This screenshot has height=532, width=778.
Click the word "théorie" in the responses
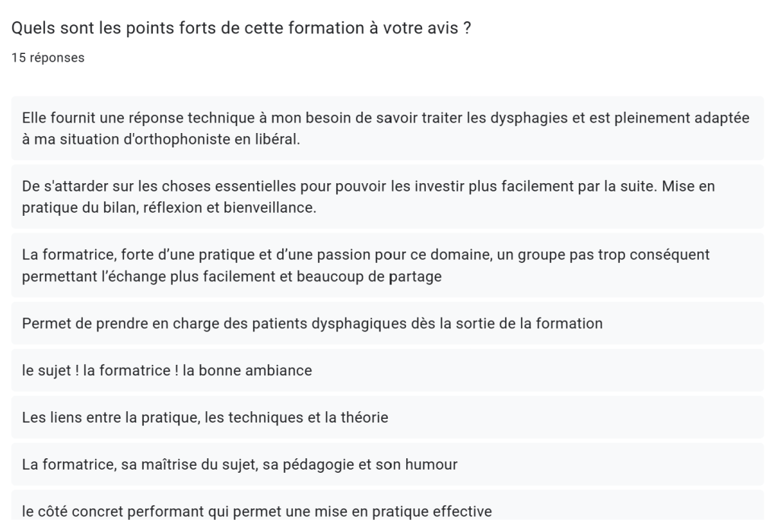point(364,418)
